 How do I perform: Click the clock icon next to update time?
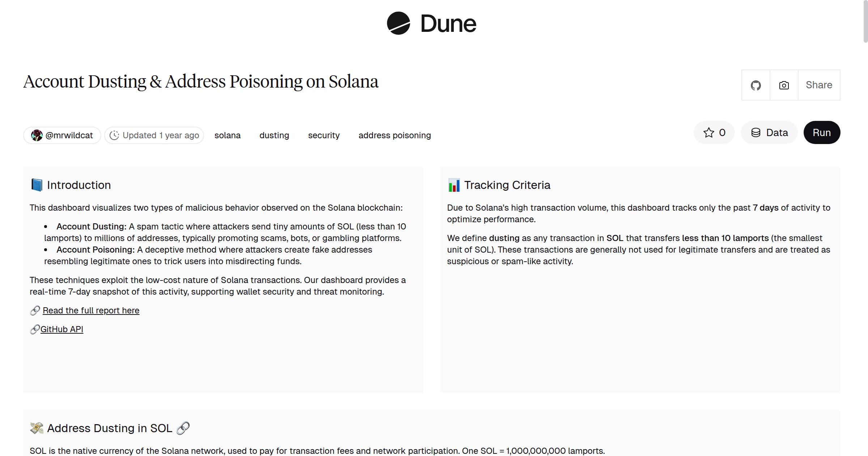[114, 135]
